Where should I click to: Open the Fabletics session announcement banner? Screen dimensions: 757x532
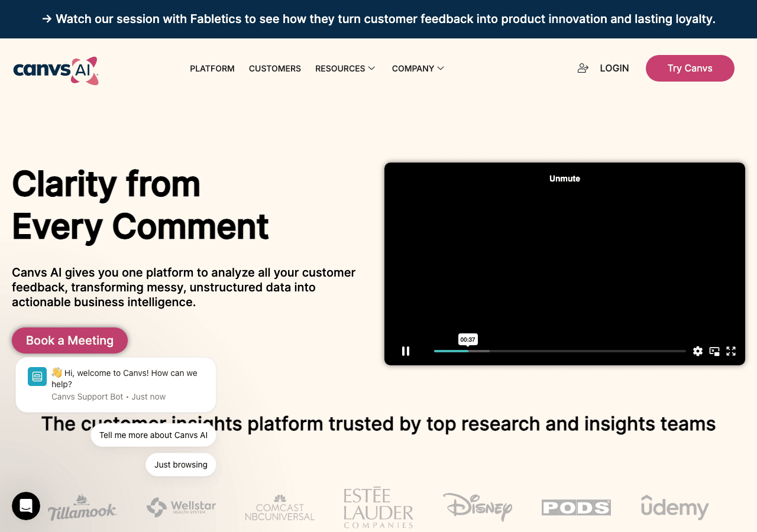pos(378,19)
